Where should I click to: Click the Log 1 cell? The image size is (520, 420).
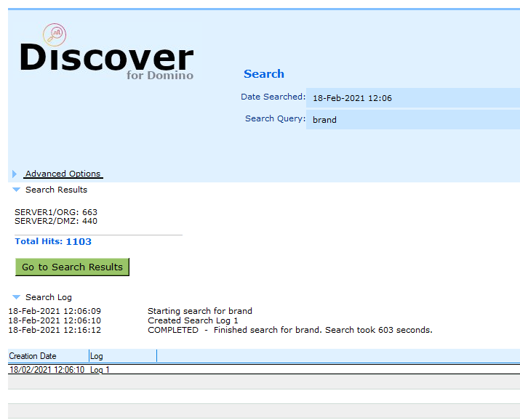pos(100,370)
